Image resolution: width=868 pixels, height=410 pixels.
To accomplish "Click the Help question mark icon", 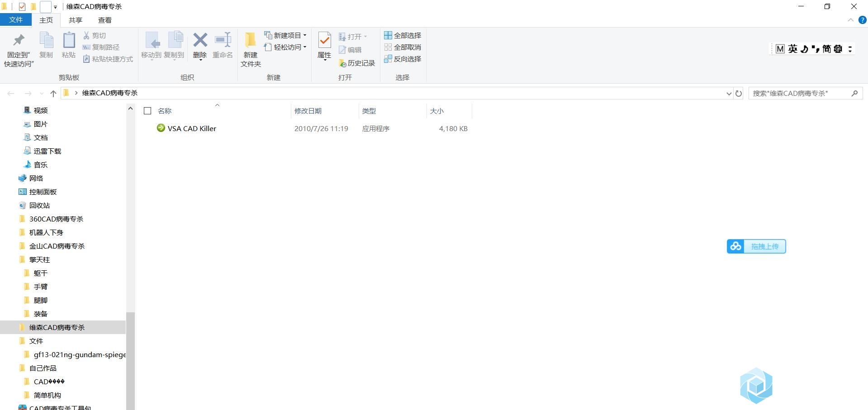I will 862,20.
